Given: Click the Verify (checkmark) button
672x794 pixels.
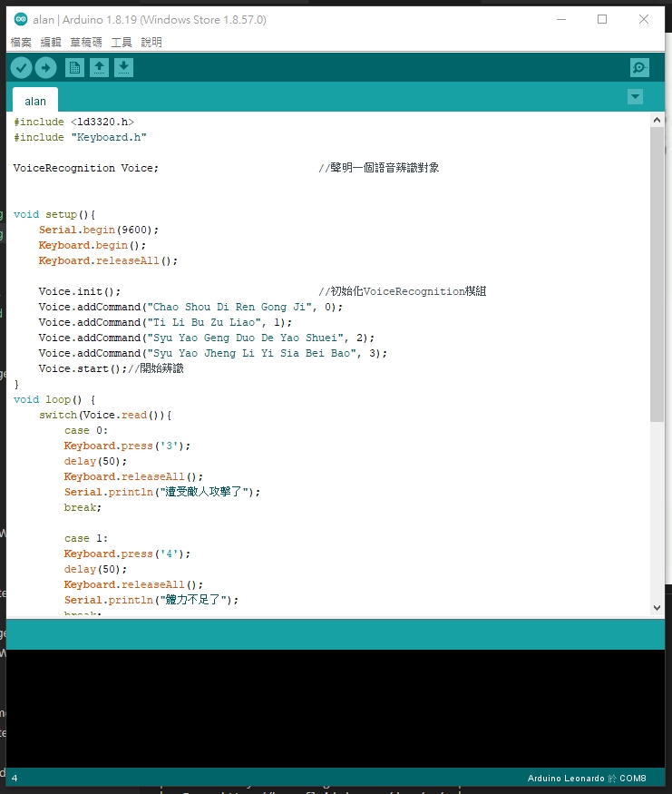Looking at the screenshot, I should (x=21, y=67).
